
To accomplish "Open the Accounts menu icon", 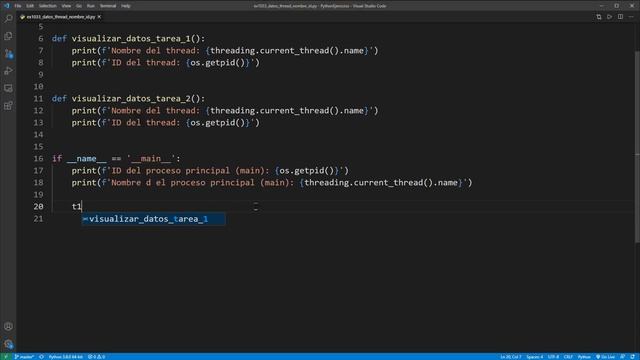I will [x=8, y=327].
